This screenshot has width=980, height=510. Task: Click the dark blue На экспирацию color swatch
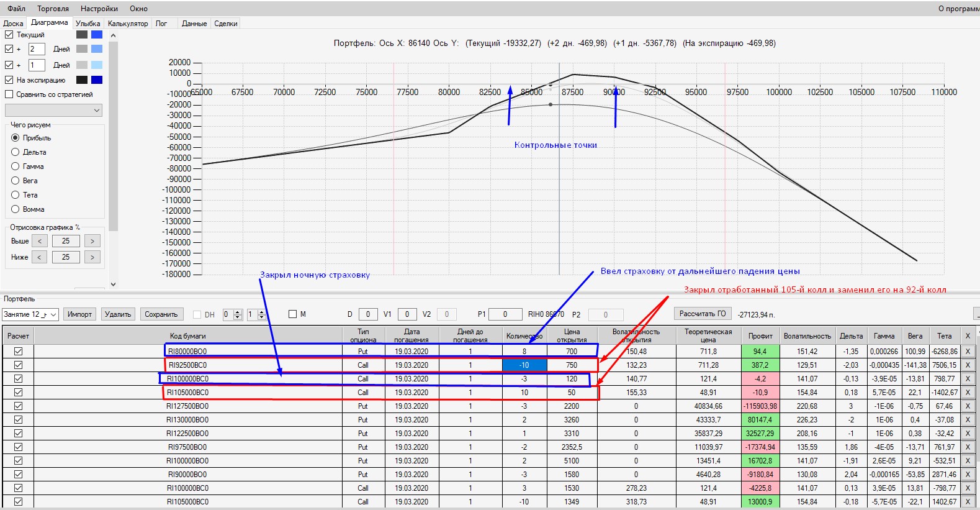[97, 80]
